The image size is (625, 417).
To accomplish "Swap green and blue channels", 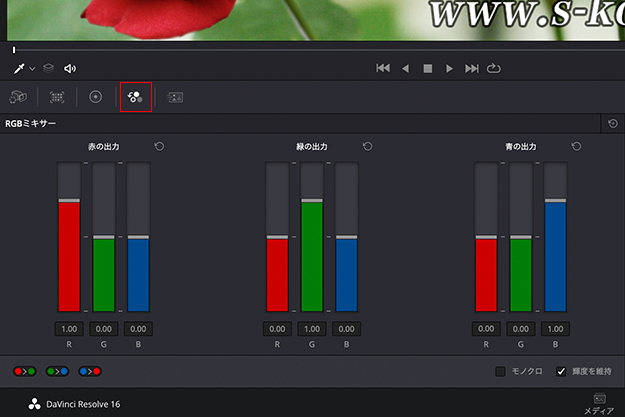I will click(57, 372).
